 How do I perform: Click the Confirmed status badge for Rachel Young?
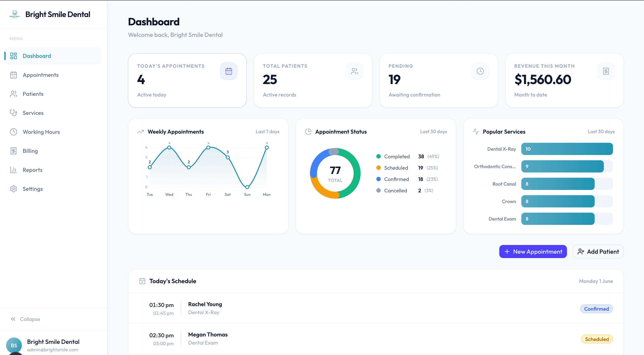click(596, 309)
